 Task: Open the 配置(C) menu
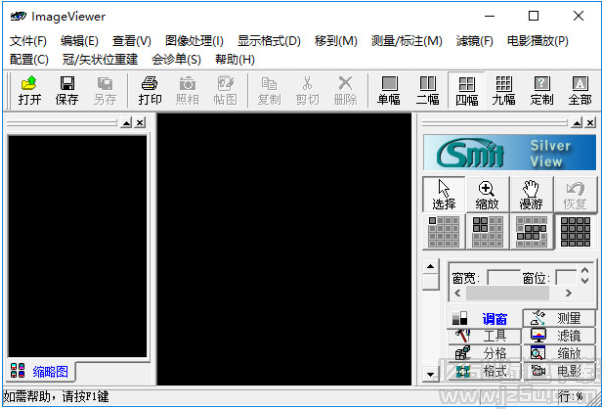pyautogui.click(x=29, y=60)
